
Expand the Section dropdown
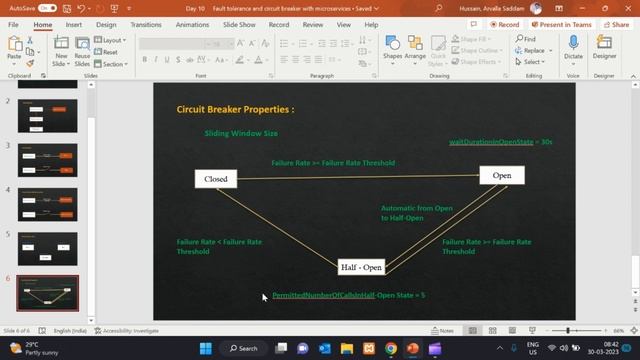111,64
